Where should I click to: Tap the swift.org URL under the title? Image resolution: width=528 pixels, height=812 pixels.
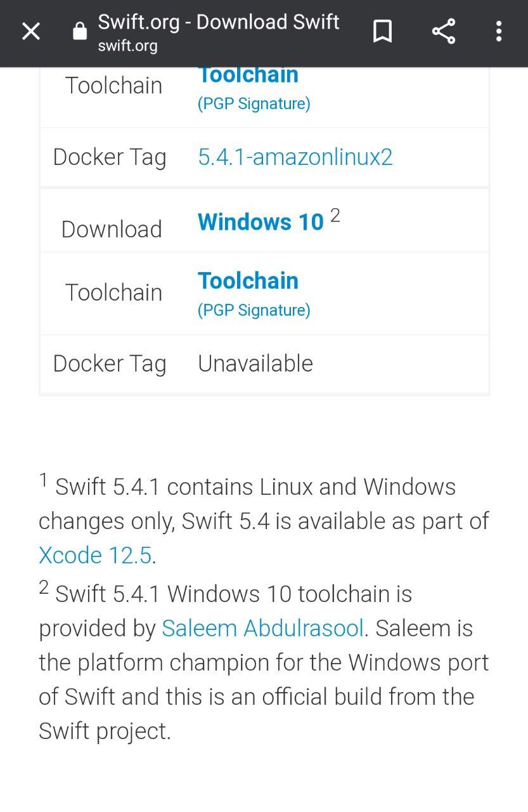pos(127,46)
